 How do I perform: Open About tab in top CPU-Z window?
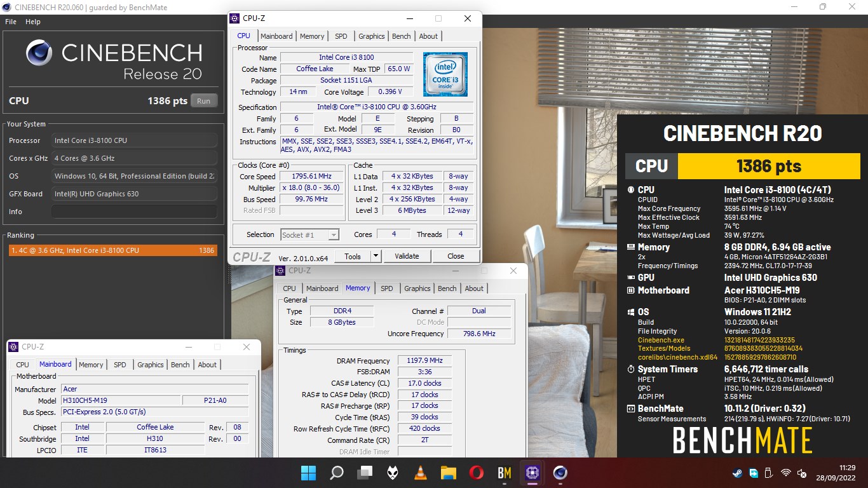pyautogui.click(x=428, y=36)
